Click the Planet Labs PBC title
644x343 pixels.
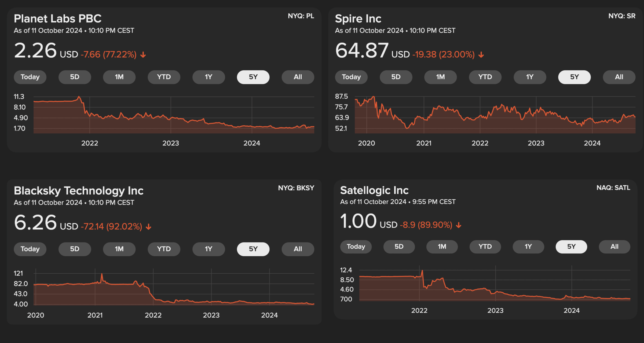pos(58,19)
